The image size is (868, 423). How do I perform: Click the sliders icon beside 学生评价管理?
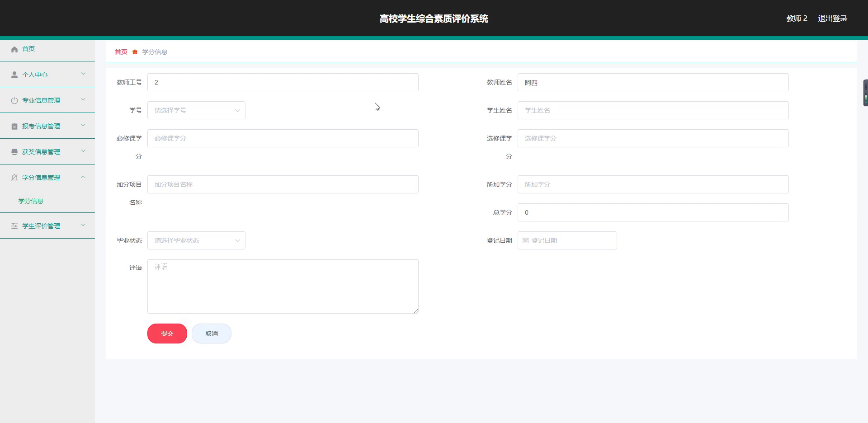click(x=14, y=226)
